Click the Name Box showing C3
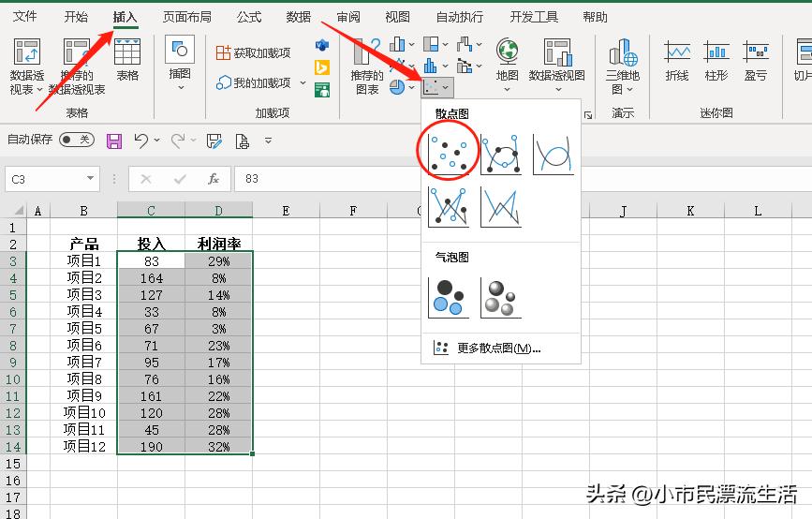This screenshot has width=812, height=519. click(x=52, y=179)
